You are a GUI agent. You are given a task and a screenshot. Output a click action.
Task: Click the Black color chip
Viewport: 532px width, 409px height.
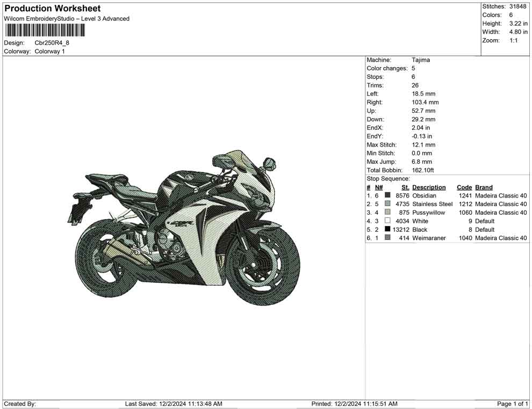coord(387,229)
